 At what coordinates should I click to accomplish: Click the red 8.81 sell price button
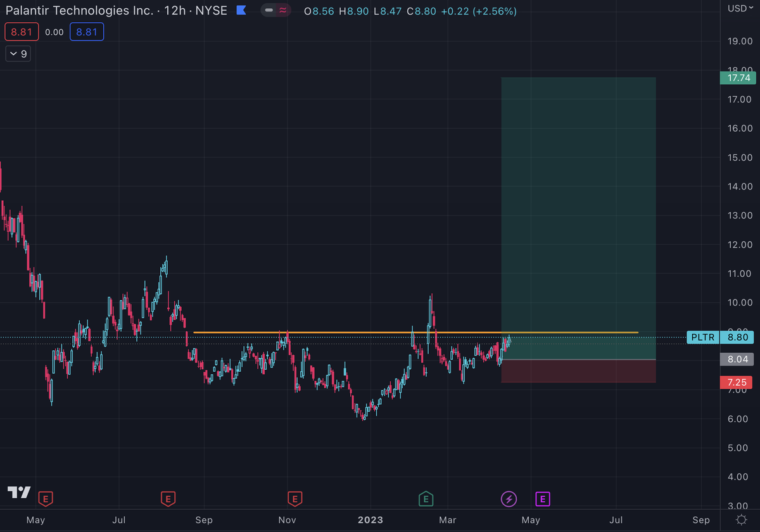[22, 32]
